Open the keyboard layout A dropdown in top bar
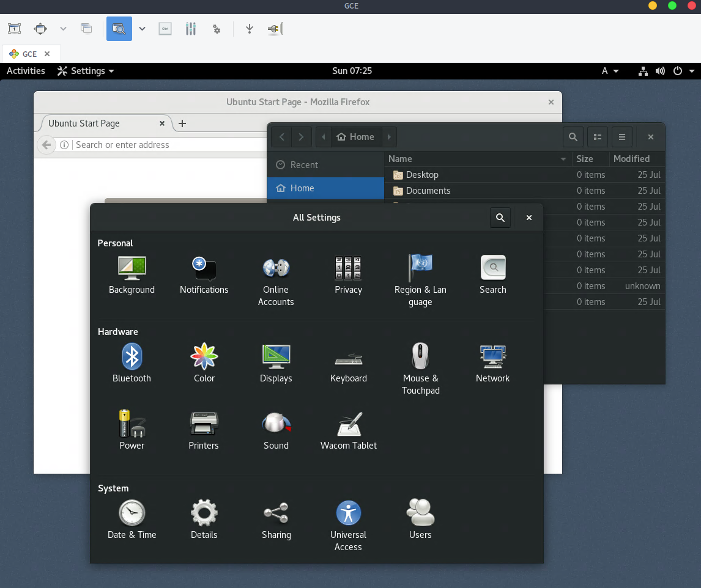The image size is (701, 588). 610,71
